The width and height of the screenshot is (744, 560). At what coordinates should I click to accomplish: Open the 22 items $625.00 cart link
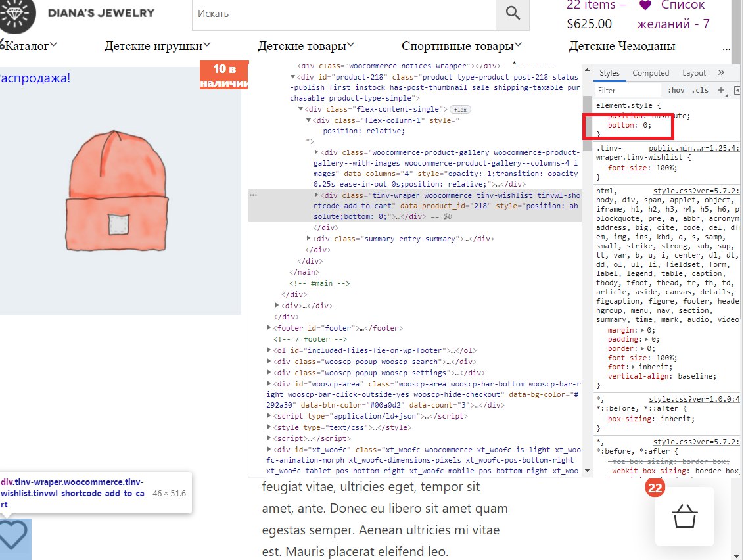pyautogui.click(x=596, y=14)
